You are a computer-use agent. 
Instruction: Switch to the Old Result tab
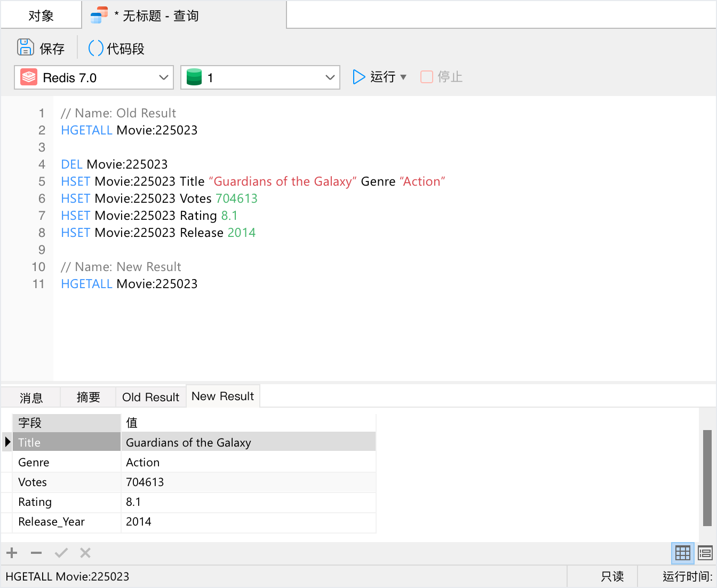coord(150,398)
